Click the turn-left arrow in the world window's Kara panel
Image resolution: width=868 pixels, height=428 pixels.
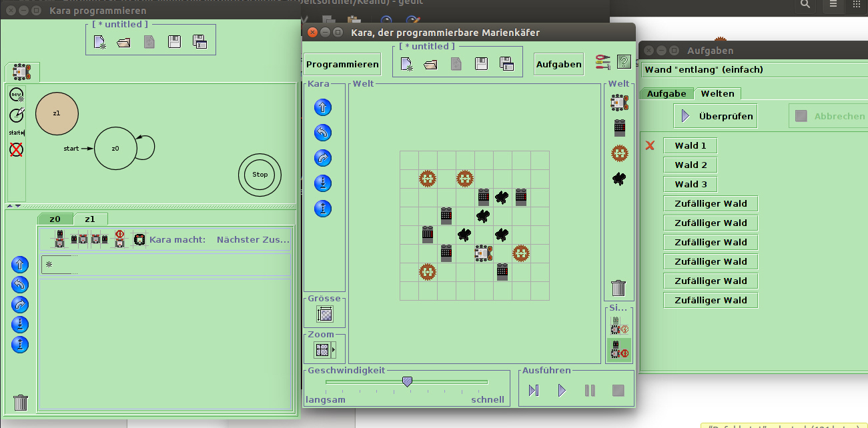(x=323, y=133)
